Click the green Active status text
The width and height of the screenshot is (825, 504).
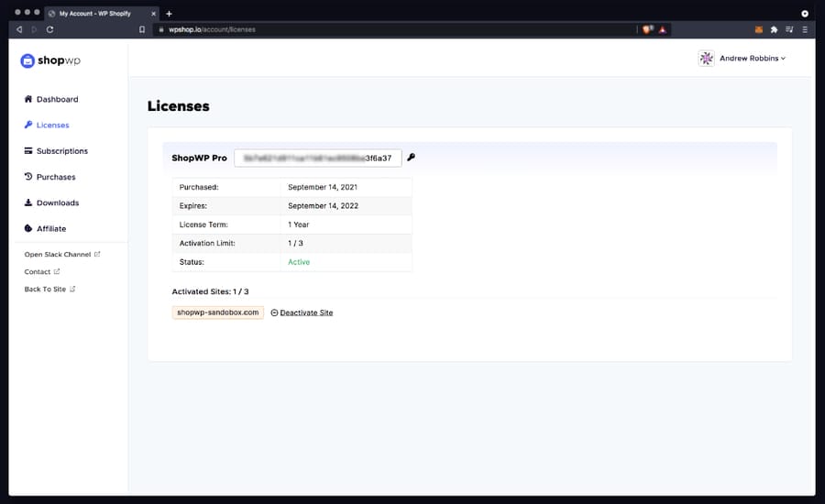coord(299,262)
